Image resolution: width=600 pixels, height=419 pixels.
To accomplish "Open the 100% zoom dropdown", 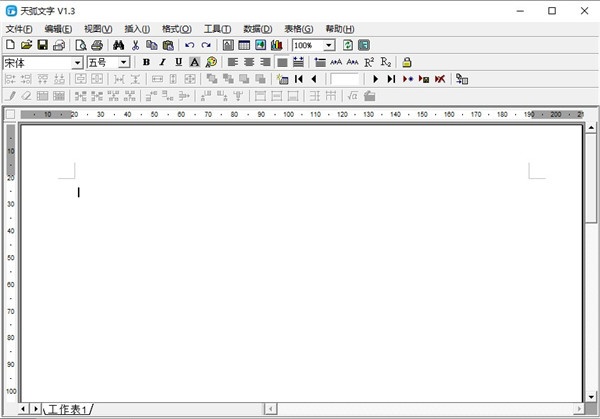I will coord(328,45).
